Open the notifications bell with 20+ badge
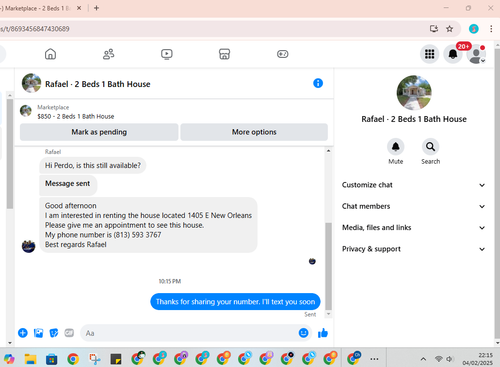 pos(453,54)
